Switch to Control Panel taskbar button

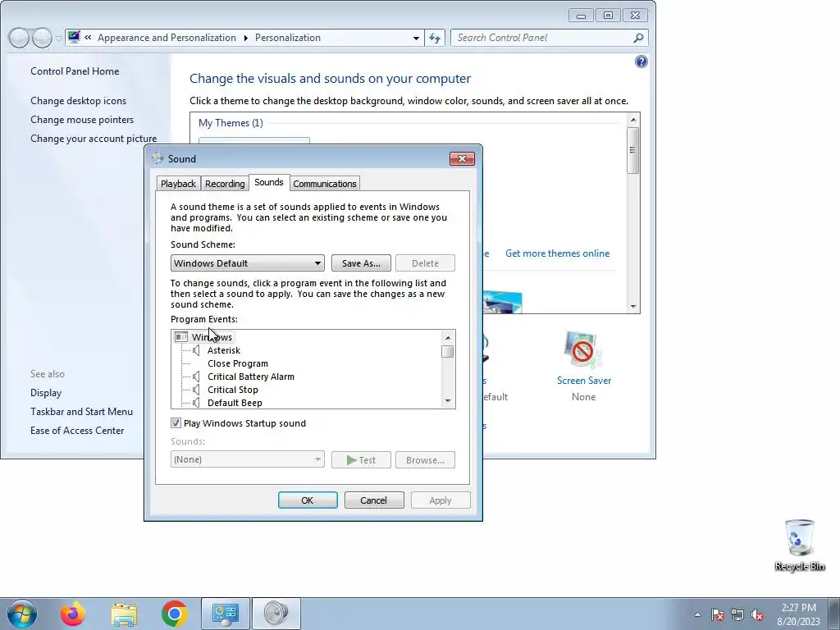(225, 614)
